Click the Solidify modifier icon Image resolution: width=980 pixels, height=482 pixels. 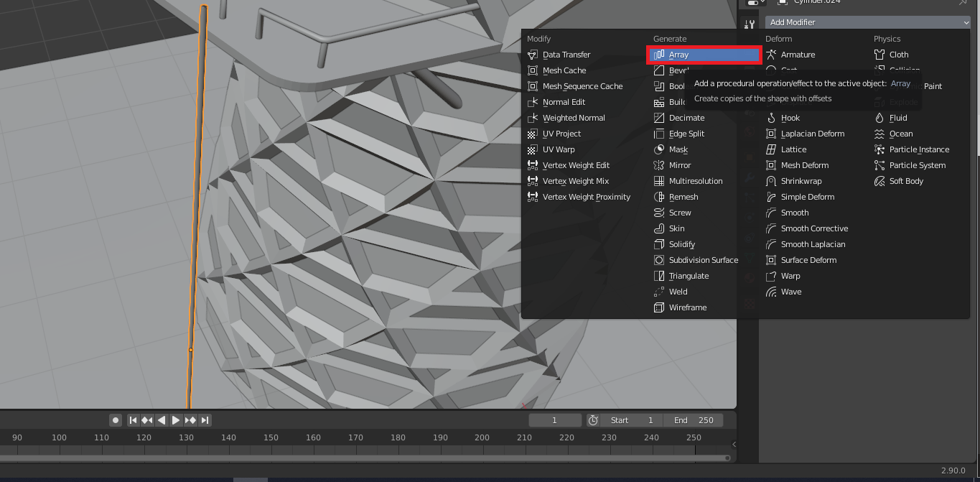click(x=659, y=244)
